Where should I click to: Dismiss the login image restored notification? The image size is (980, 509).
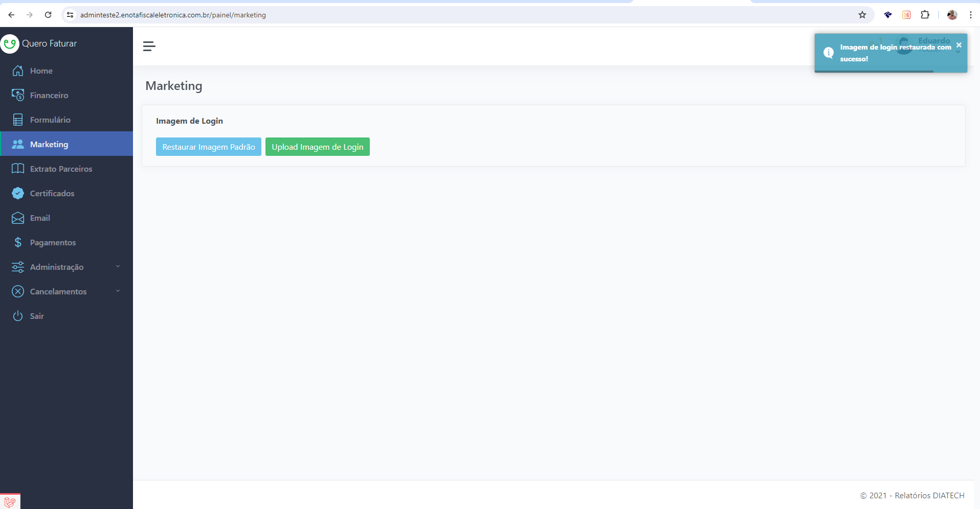pos(959,45)
